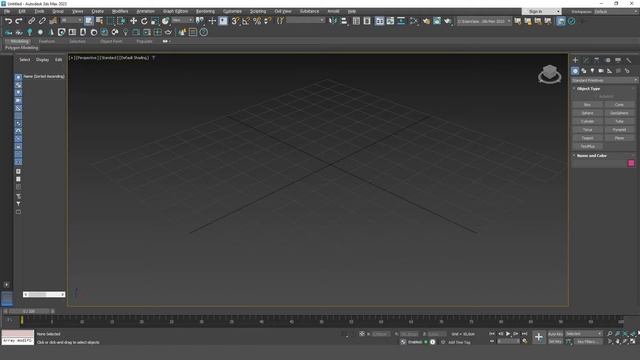The image size is (640, 360).
Task: Click the Undo arrow icon
Action: (x=8, y=21)
